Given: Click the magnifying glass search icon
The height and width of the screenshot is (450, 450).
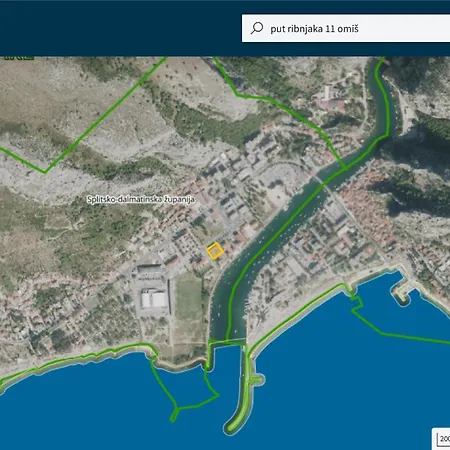Looking at the screenshot, I should click(257, 28).
